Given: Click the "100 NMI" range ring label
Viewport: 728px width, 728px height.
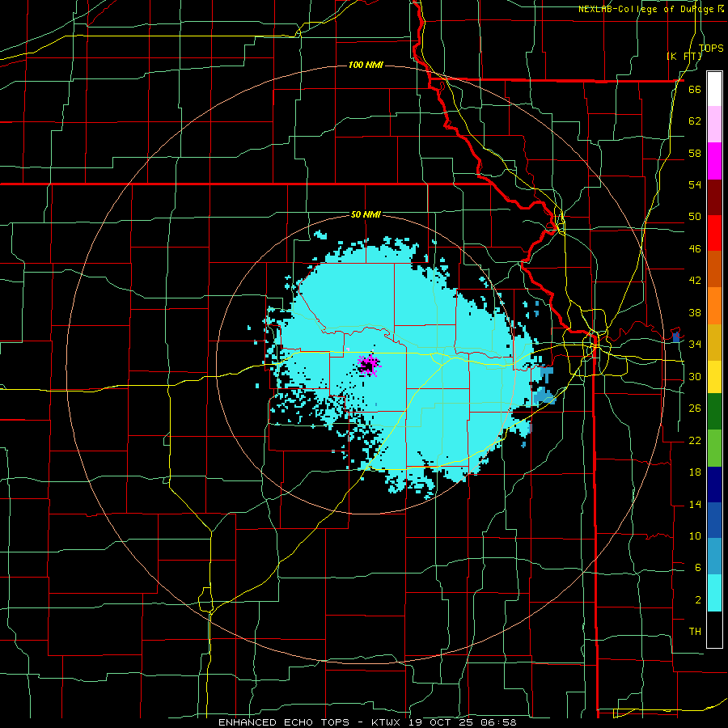Looking at the screenshot, I should (x=366, y=65).
